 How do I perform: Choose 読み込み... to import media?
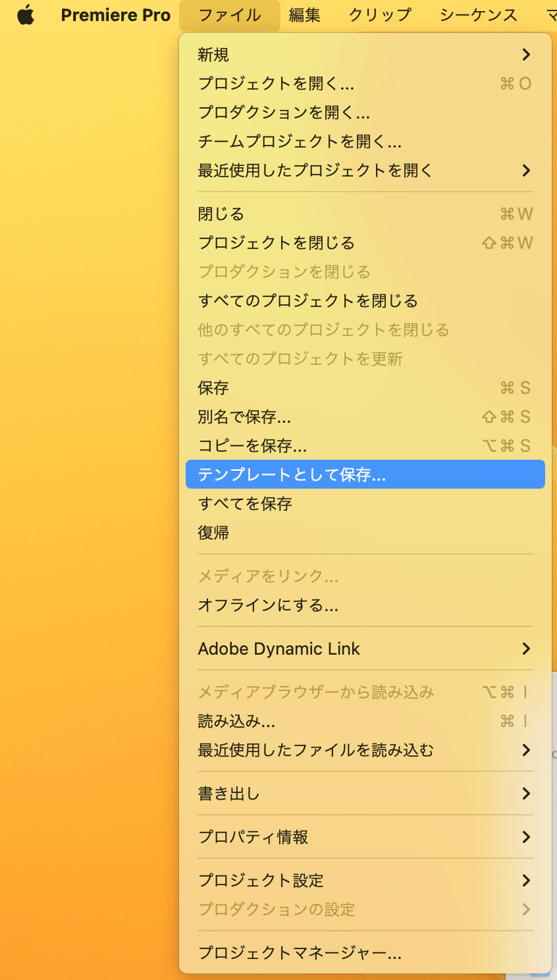(x=366, y=721)
